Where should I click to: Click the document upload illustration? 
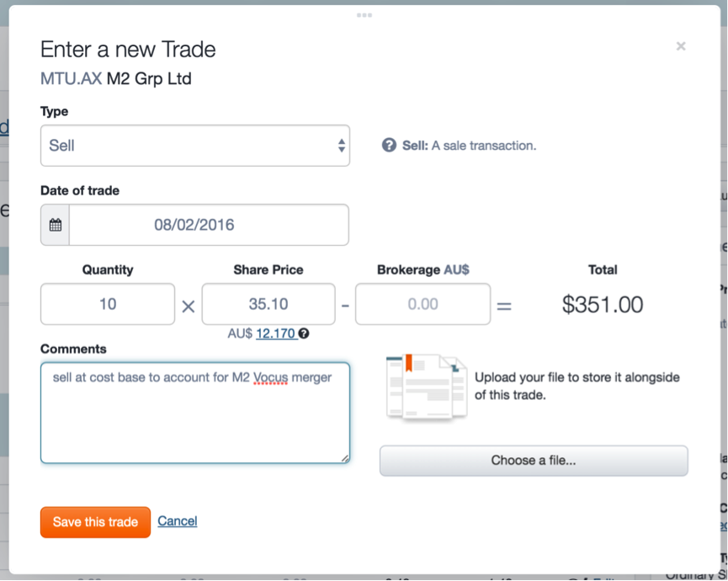pos(425,386)
